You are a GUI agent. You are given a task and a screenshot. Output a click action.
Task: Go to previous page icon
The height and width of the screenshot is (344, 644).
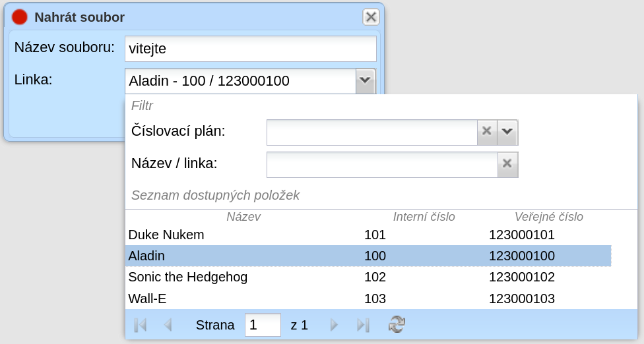pyautogui.click(x=168, y=325)
